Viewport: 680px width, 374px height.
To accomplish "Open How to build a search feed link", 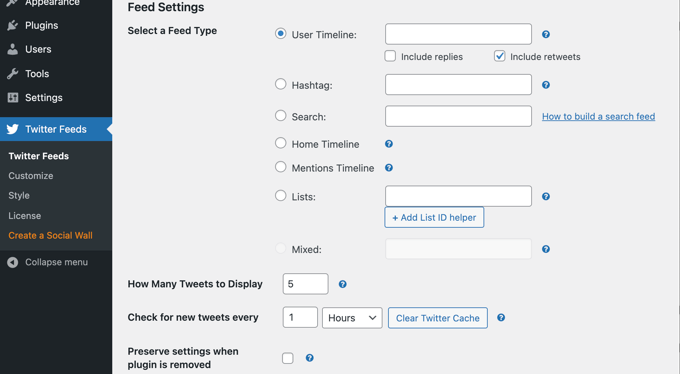I will (x=598, y=116).
